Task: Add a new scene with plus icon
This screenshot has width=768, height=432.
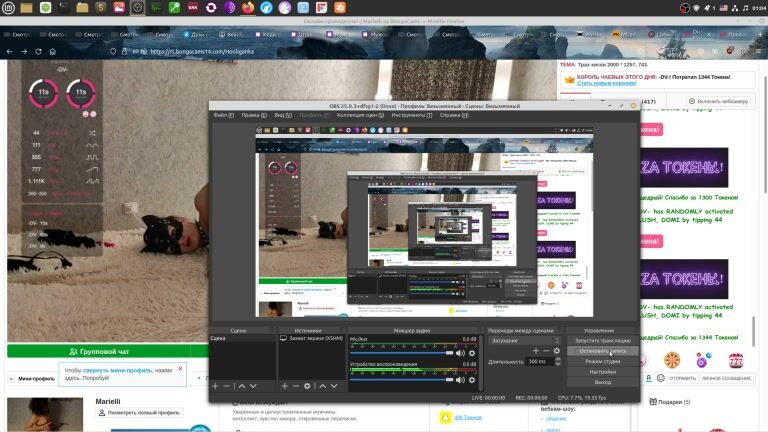Action: [x=215, y=385]
